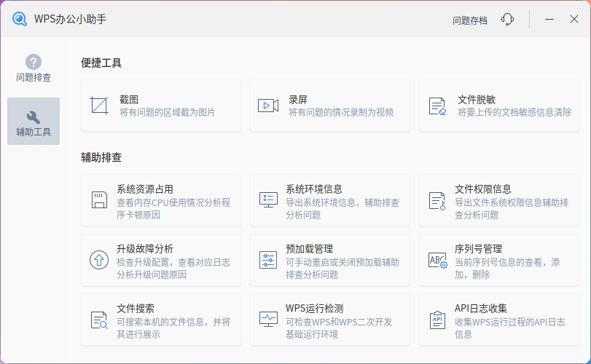Minimize the WPS办公小助手 window
This screenshot has height=364, width=591.
549,19
